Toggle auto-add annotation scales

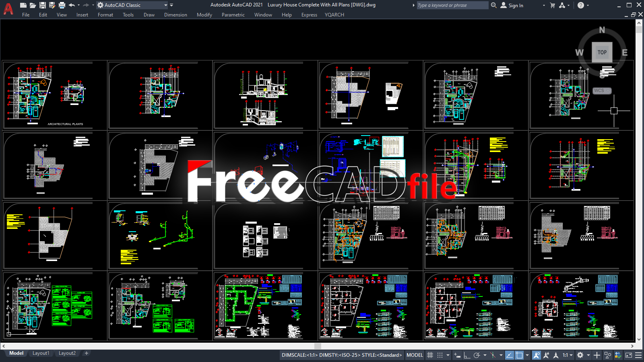click(546, 355)
